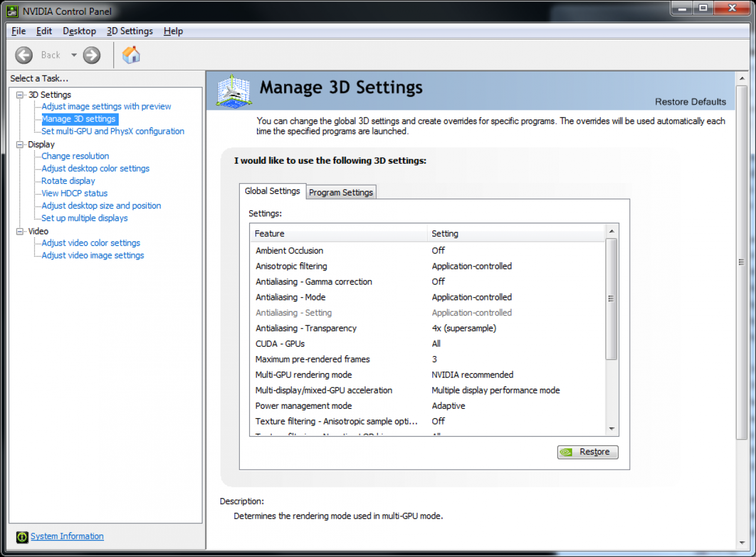Open the 3D Settings menu

(x=129, y=31)
